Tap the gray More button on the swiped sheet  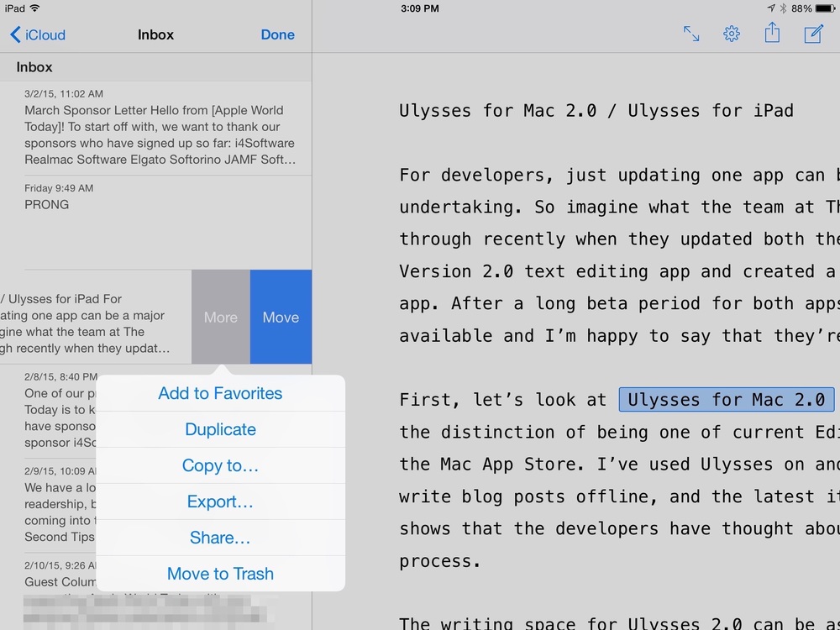(x=221, y=318)
